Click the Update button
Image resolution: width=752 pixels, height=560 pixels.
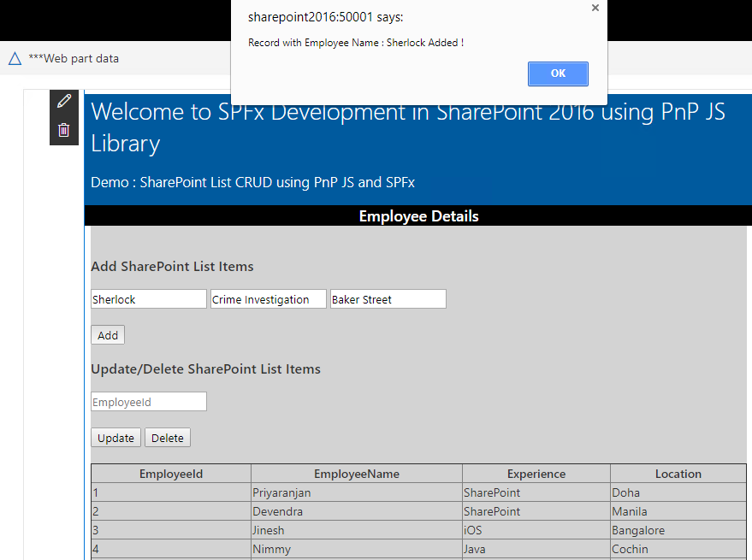click(x=116, y=438)
